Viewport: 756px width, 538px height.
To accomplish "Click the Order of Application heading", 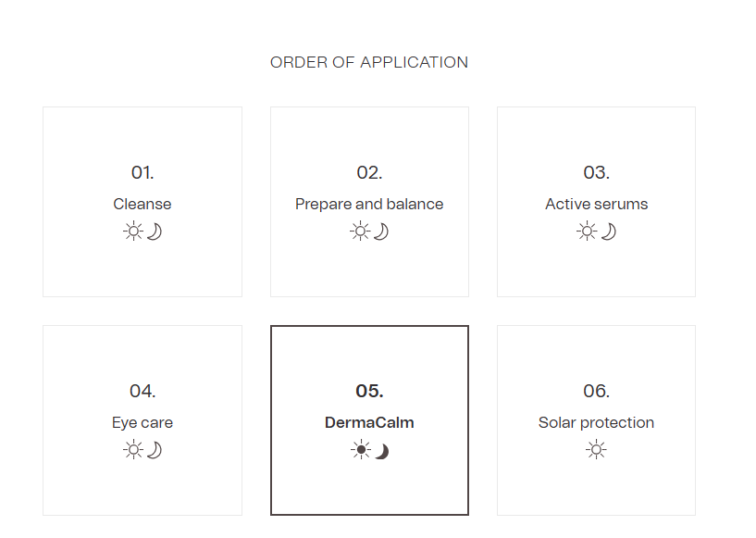I will point(369,62).
